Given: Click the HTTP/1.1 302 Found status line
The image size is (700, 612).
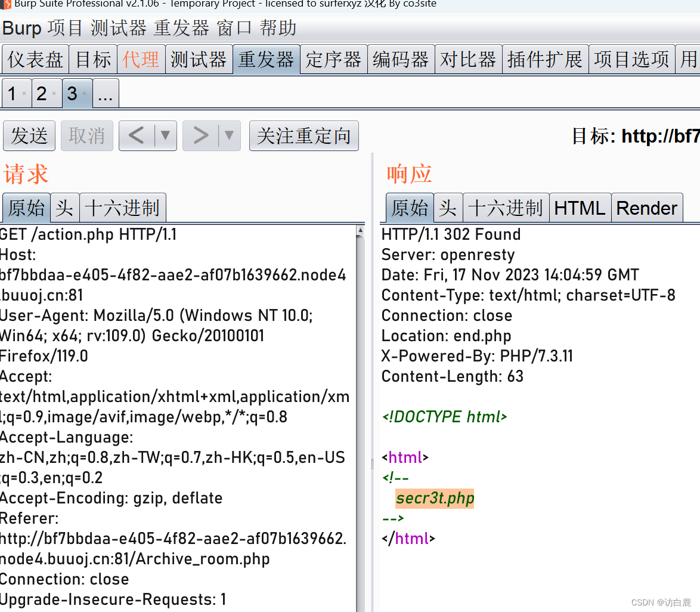Looking at the screenshot, I should (451, 234).
